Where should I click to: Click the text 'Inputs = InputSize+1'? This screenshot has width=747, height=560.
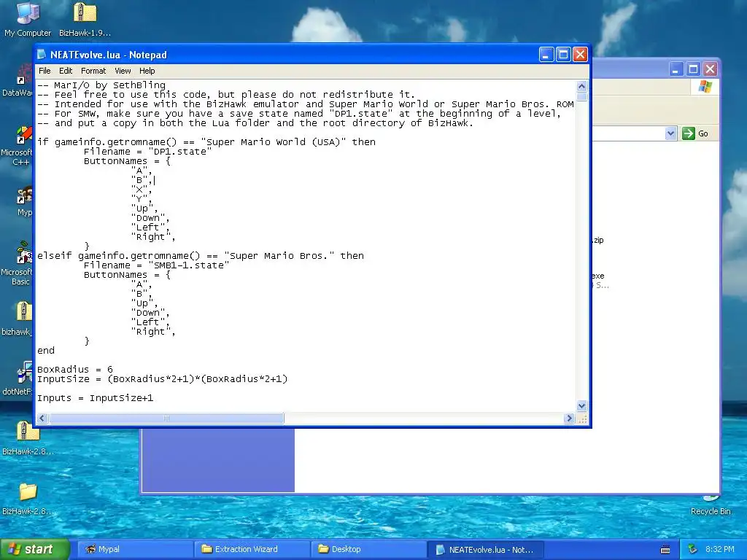96,398
